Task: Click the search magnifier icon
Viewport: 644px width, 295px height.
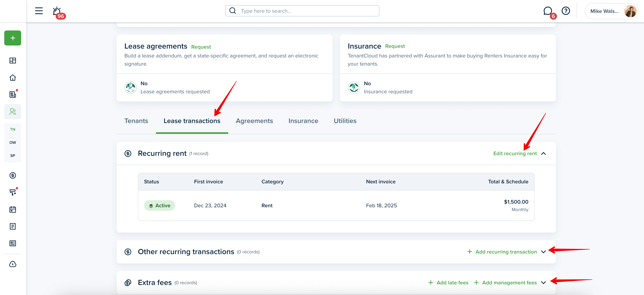Action: (x=233, y=11)
